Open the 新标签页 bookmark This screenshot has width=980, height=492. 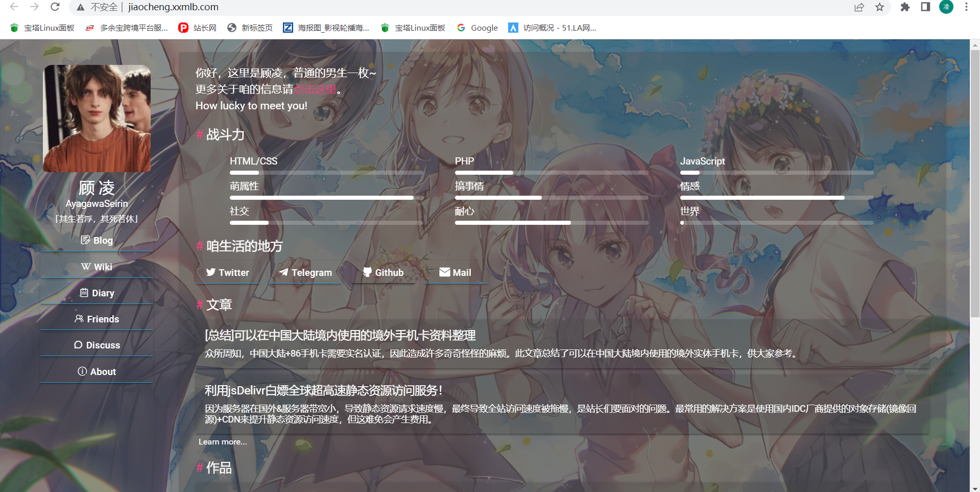pos(250,28)
